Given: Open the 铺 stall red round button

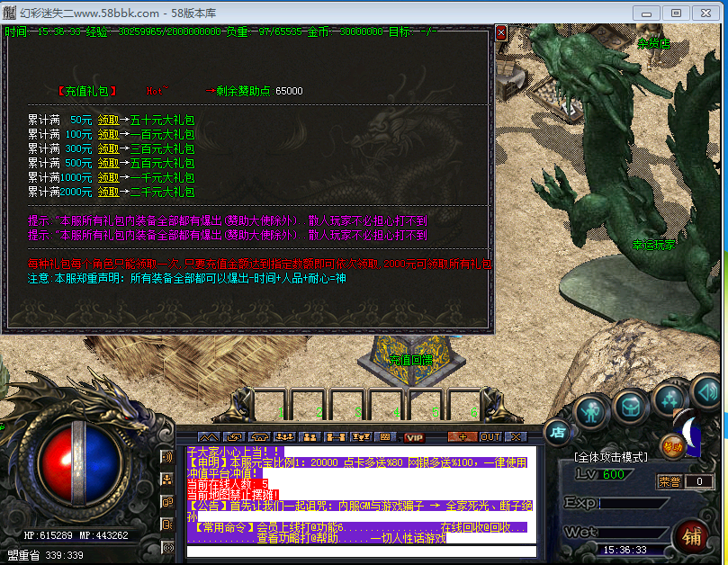Looking at the screenshot, I should (x=691, y=537).
